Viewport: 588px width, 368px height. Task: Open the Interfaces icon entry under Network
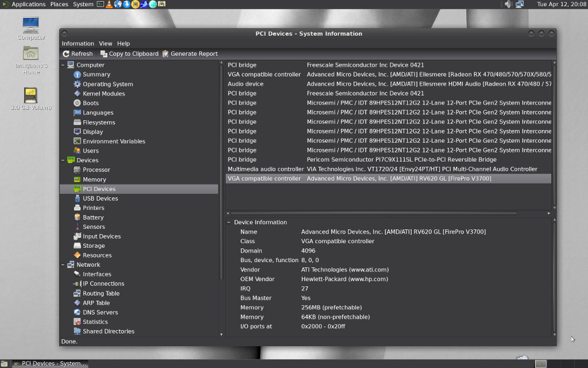[x=77, y=274]
